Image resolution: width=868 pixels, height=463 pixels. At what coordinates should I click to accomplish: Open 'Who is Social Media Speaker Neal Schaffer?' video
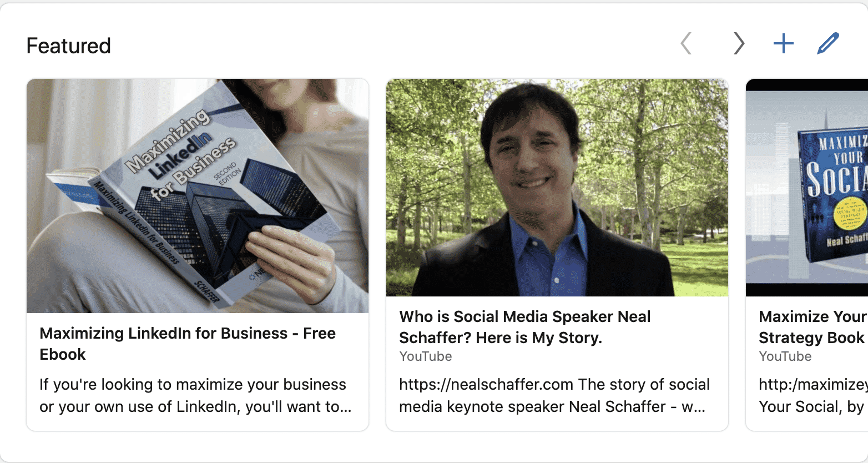point(525,326)
